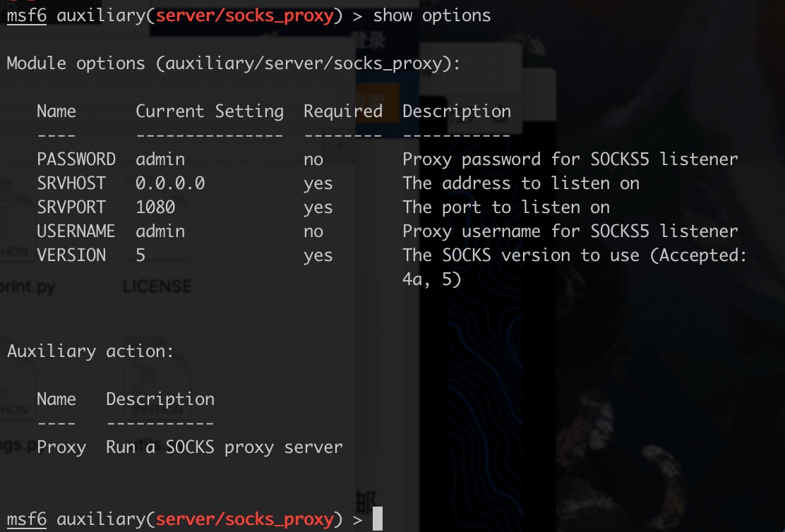Click the options table 'Description' column header

(x=457, y=111)
